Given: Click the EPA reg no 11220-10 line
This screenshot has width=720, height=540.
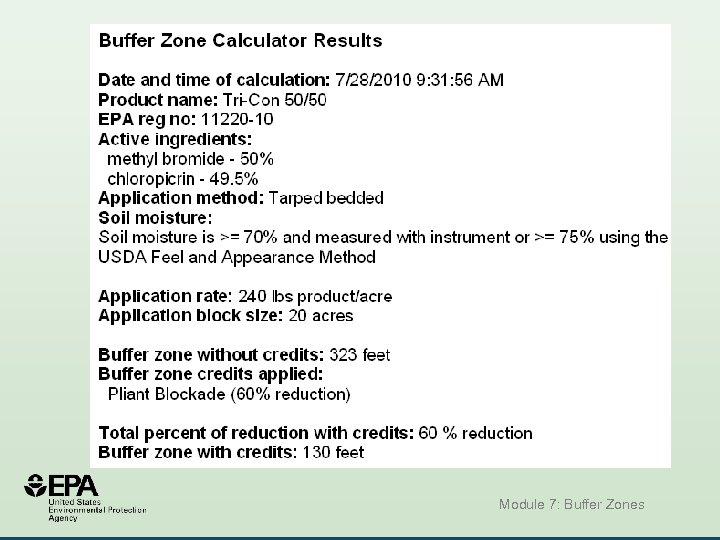Looking at the screenshot, I should click(x=185, y=119).
